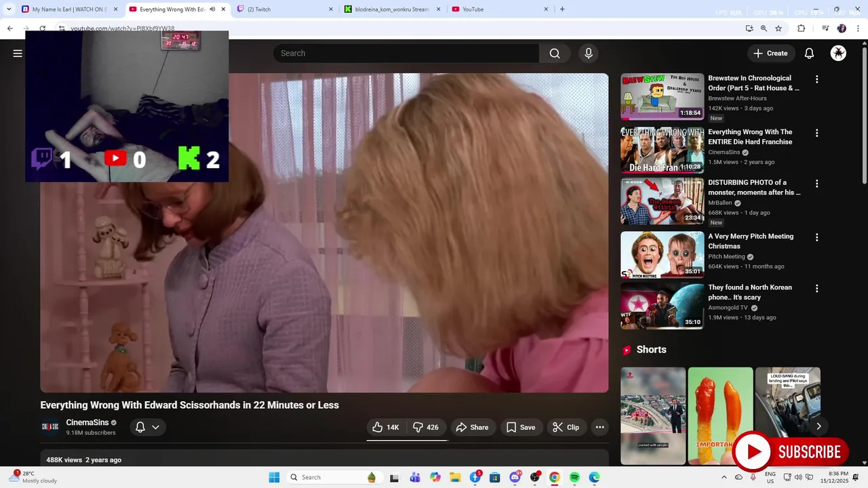This screenshot has width=868, height=488.
Task: Open options for Brewstew In Chronological Order video
Action: [816, 79]
